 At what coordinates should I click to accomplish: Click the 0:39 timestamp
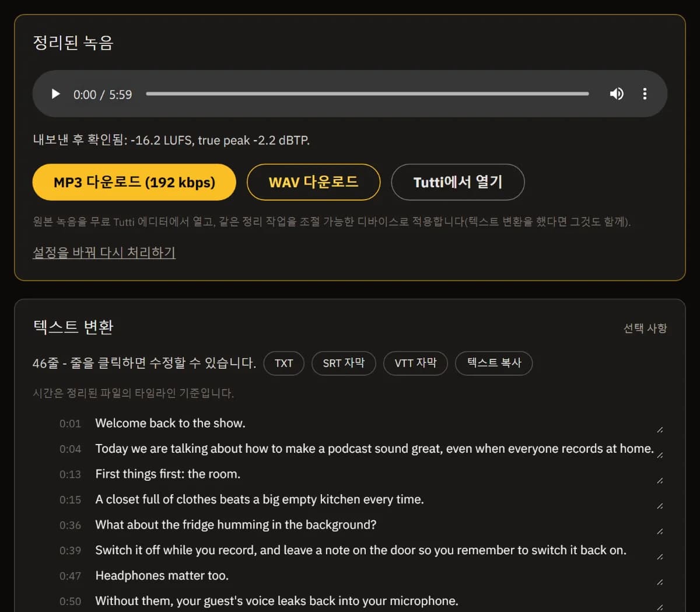(70, 550)
